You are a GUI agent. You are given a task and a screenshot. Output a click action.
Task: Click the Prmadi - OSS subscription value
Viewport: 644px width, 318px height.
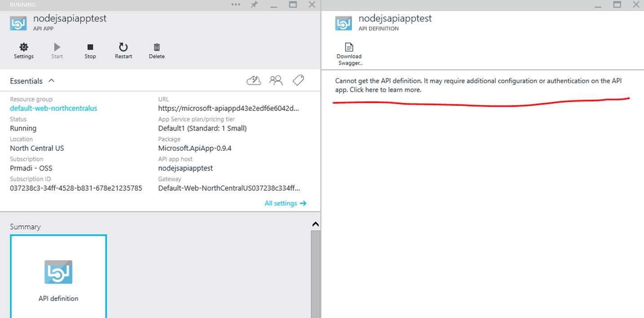coord(31,168)
